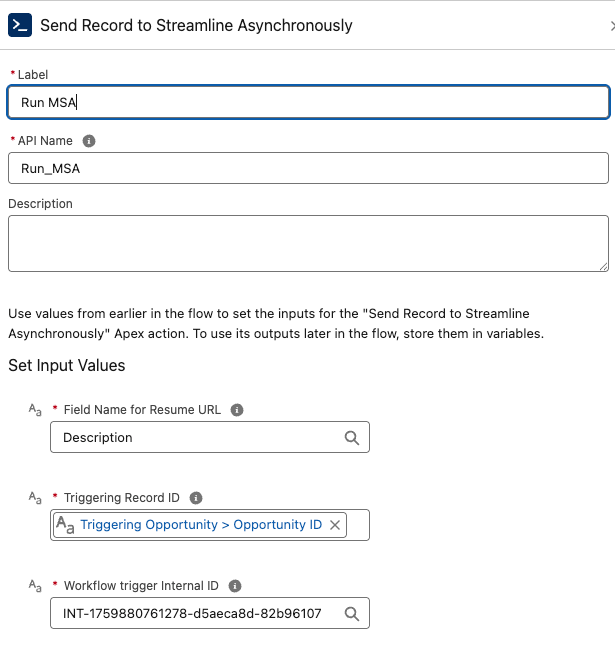Click the info icon beside API Name
Viewport: 615px width, 646px height.
click(89, 142)
